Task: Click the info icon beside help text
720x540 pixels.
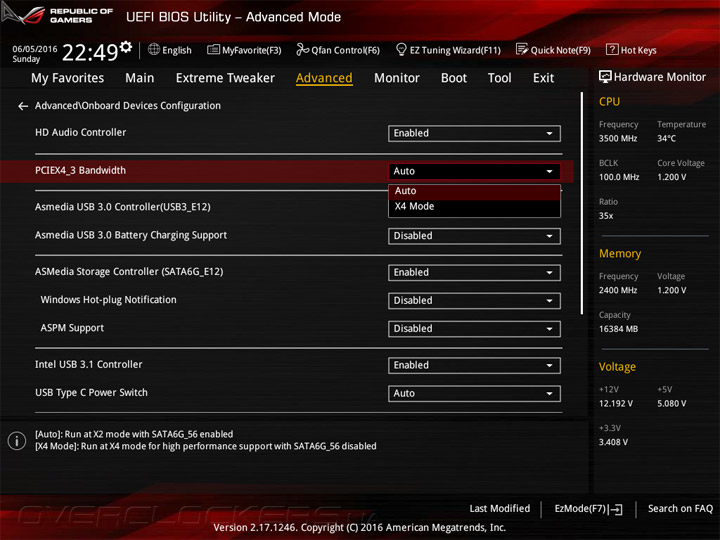Action: point(17,440)
